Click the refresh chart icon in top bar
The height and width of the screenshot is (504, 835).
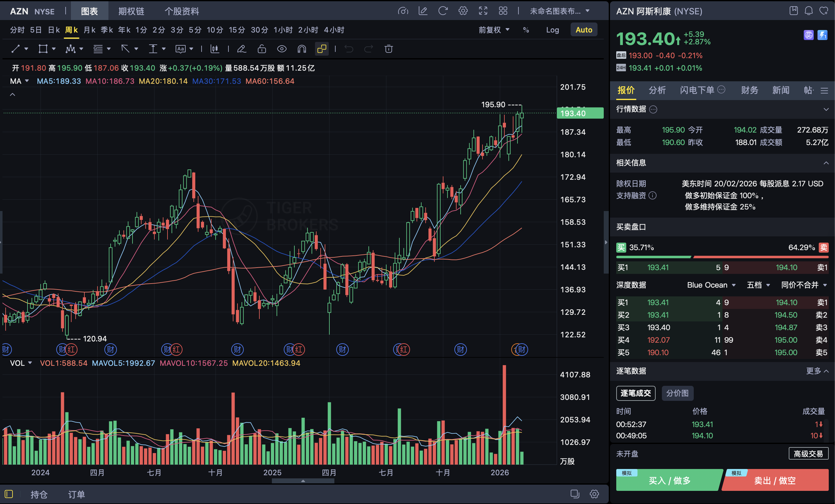443,11
